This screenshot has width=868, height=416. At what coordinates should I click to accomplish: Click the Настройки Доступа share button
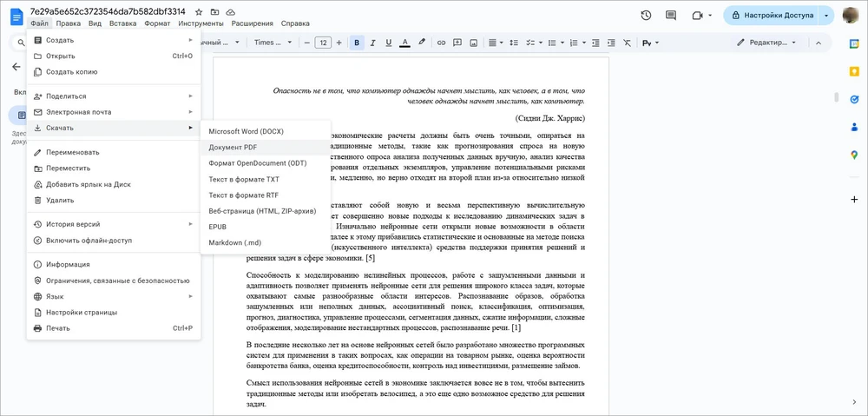(772, 16)
